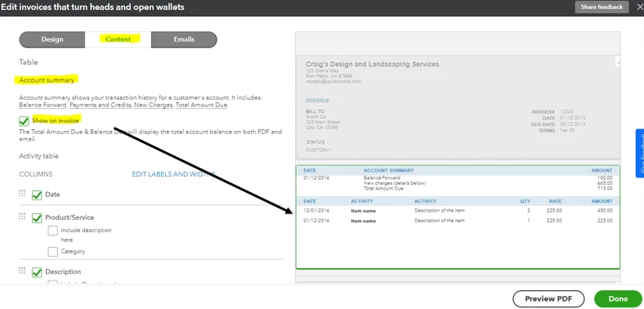Viewport: 644px width, 309px height.
Task: Enable the Include description here checkbox
Action: pyautogui.click(x=52, y=231)
